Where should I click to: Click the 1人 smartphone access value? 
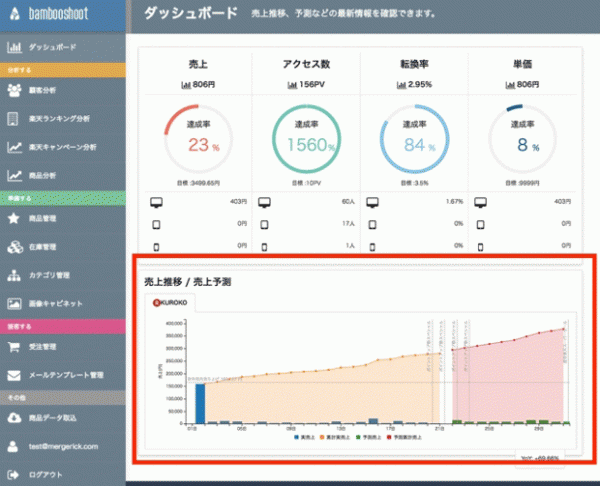pyautogui.click(x=350, y=246)
